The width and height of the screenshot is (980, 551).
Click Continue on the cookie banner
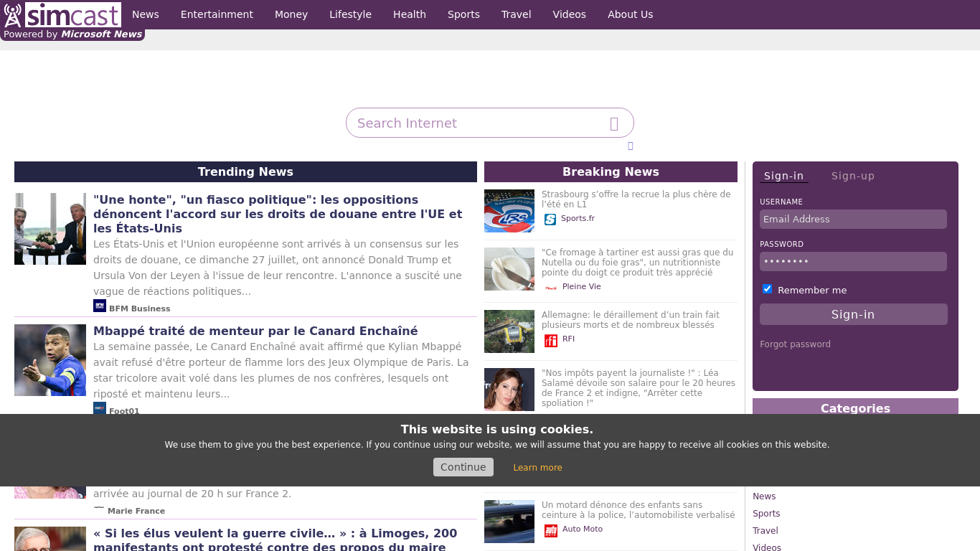click(x=463, y=467)
